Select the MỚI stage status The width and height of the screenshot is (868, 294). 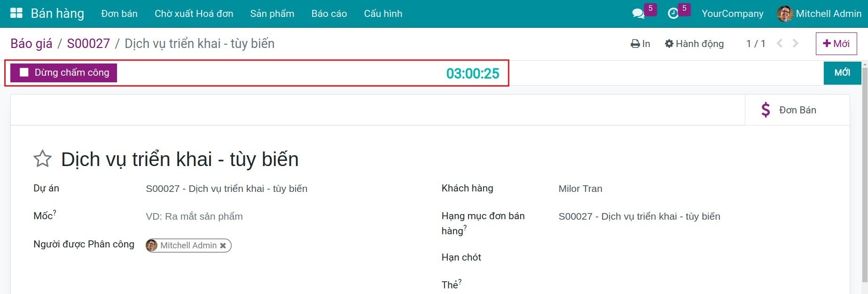point(842,73)
